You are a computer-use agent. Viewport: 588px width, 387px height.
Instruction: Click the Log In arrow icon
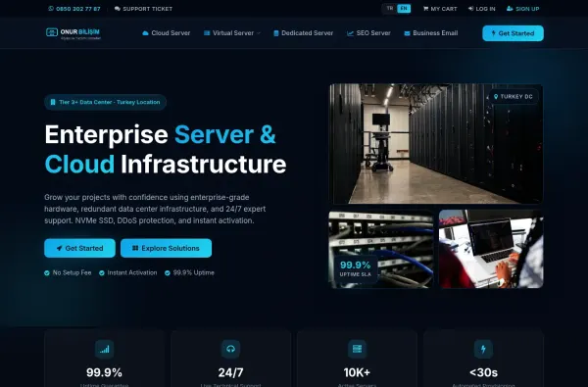point(470,9)
